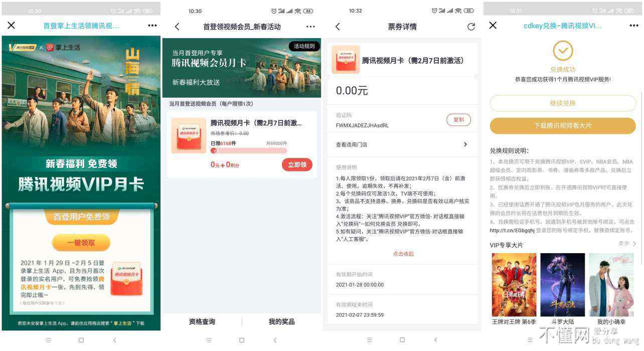The width and height of the screenshot is (644, 351).
Task: Open three-dot menu on cdkey兑换 screen
Action: click(634, 26)
